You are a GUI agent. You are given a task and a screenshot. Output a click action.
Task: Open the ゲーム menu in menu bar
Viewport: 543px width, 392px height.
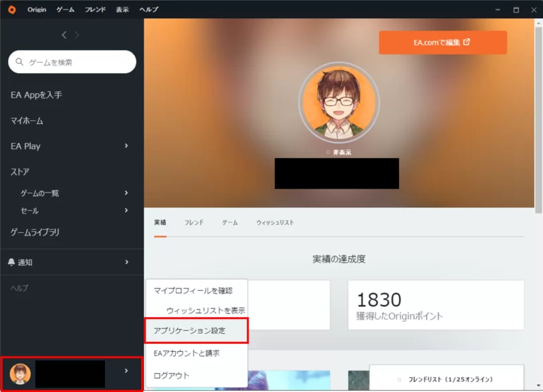pyautogui.click(x=66, y=9)
